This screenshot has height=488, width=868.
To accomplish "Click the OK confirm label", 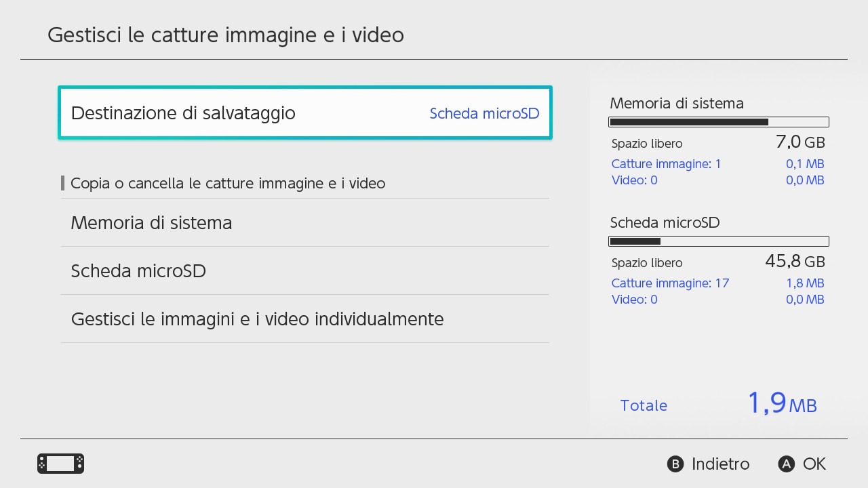I will coord(813,464).
